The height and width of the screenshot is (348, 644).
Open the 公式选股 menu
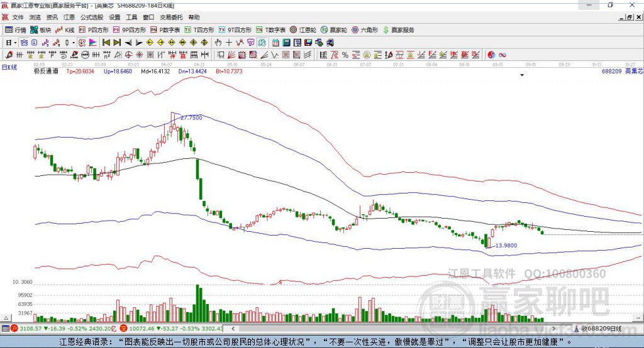(x=92, y=17)
